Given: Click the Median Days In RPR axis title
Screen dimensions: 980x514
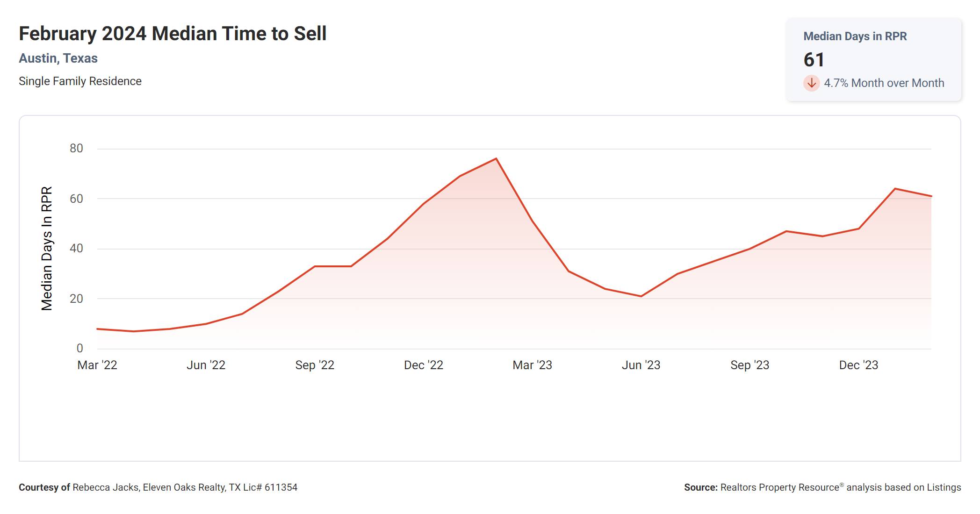Looking at the screenshot, I should click(x=47, y=248).
